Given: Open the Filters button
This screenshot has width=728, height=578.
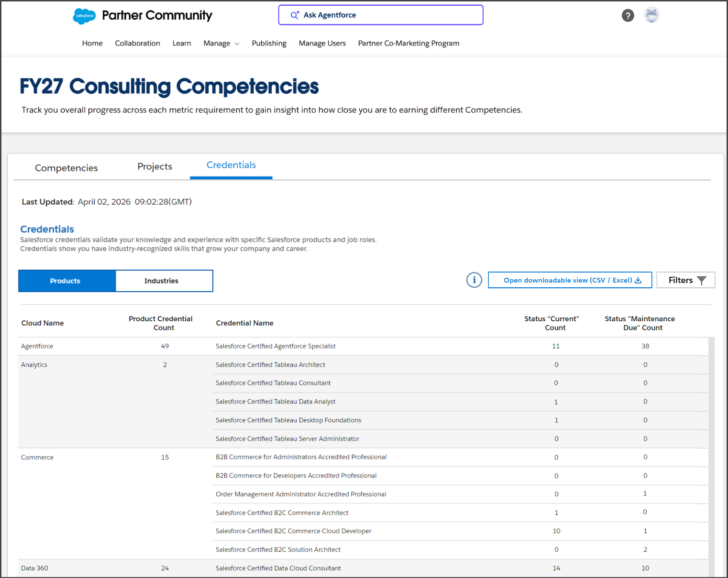Looking at the screenshot, I should point(685,280).
